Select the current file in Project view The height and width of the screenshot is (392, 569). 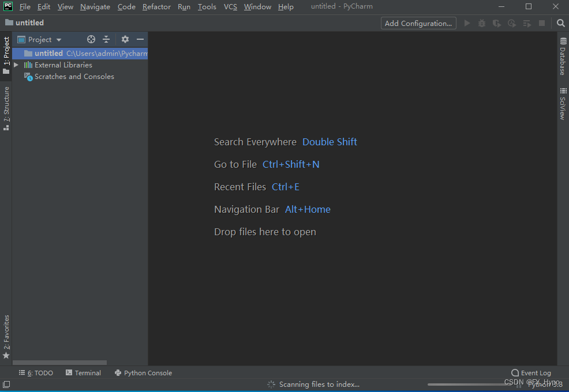pos(90,39)
